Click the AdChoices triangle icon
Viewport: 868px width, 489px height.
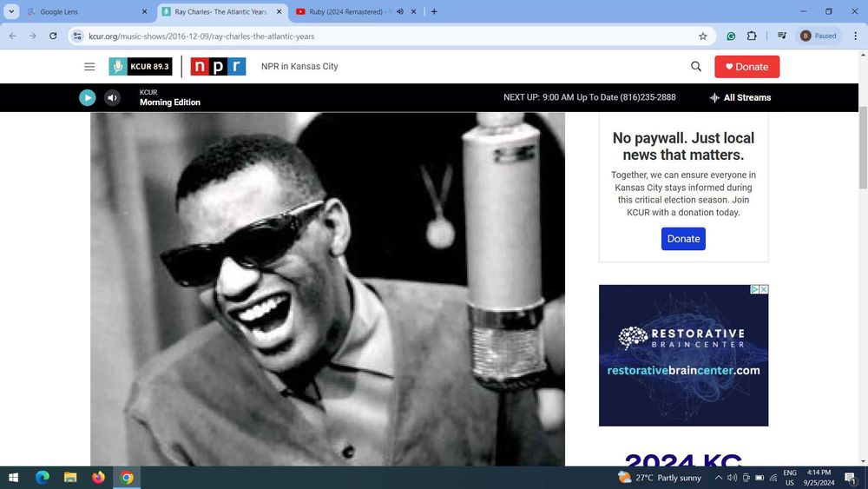[754, 289]
